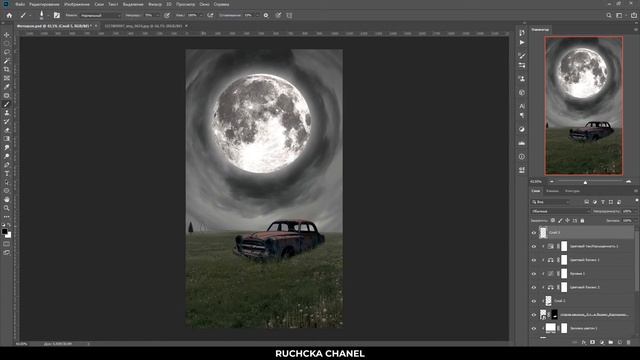The image size is (640, 360).
Task: Toggle eye of the upper Color Balance layer
Action: point(533,260)
